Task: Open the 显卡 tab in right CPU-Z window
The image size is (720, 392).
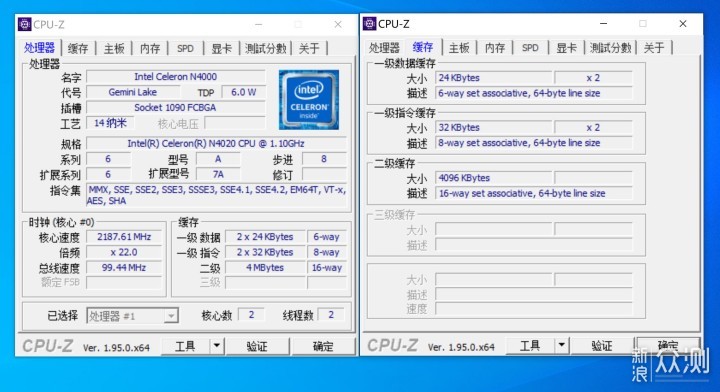Action: pyautogui.click(x=566, y=48)
